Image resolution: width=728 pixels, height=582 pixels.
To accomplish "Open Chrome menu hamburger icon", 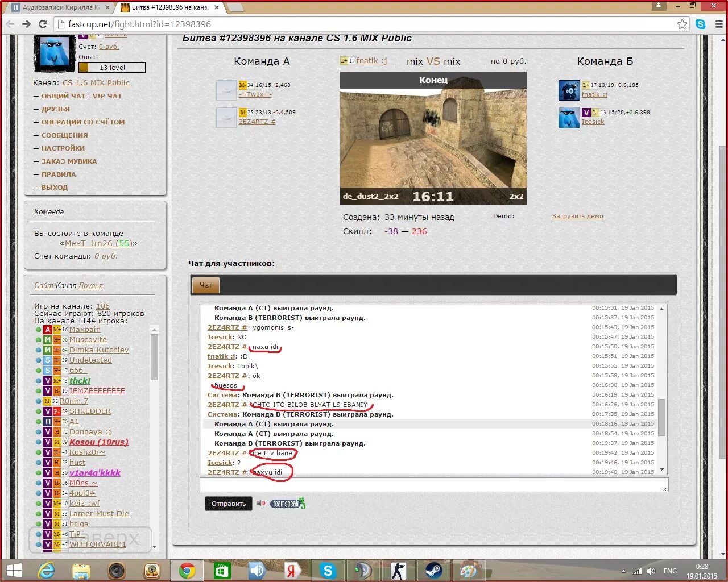I will tap(719, 24).
